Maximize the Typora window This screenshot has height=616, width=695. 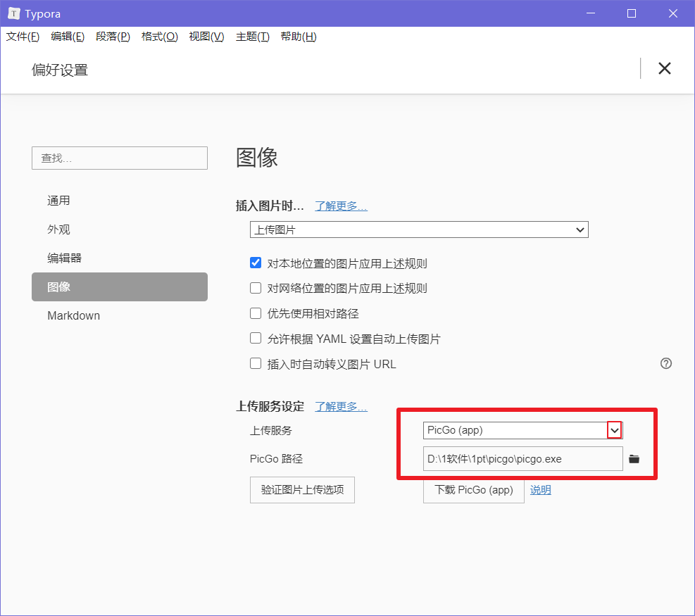(x=632, y=13)
